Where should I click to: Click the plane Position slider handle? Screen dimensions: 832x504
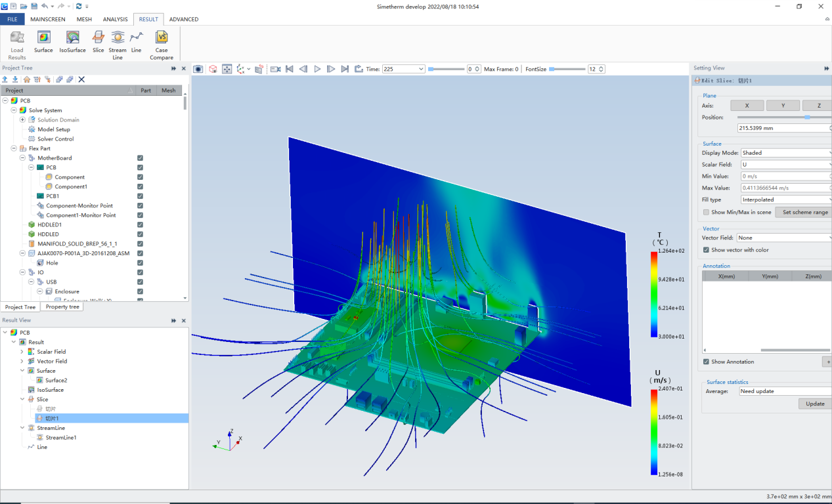808,117
